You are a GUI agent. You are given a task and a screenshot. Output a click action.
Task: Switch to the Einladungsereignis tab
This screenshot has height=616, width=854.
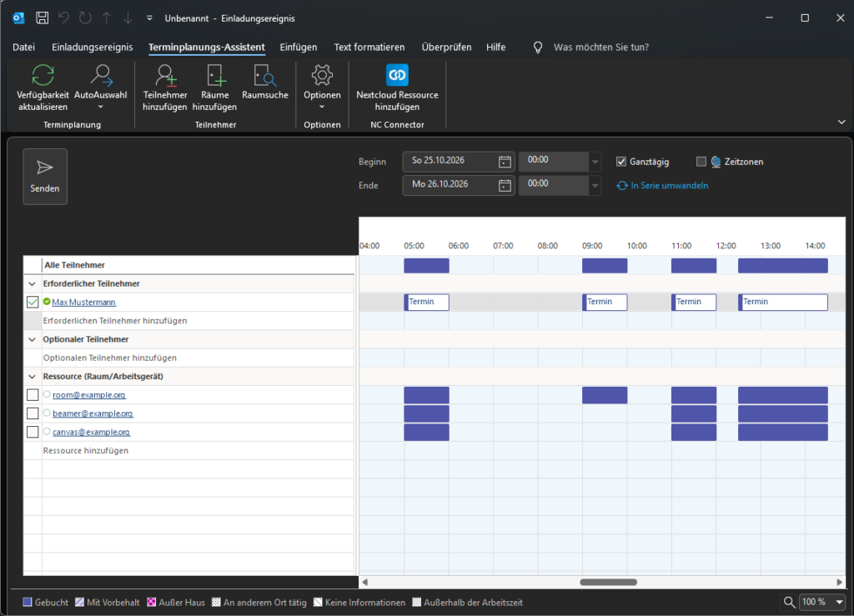click(92, 48)
